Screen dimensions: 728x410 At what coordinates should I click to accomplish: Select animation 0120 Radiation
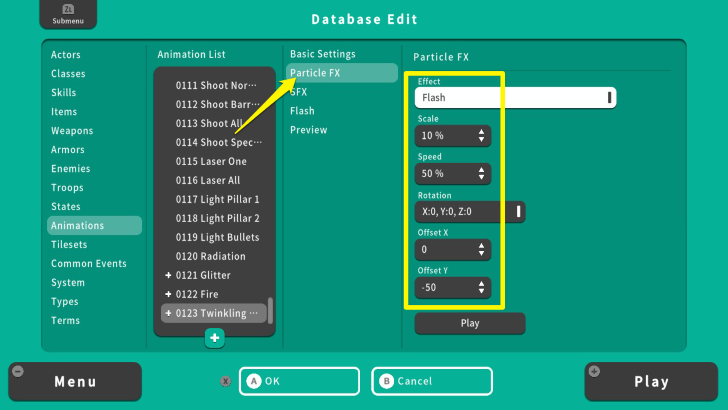(x=214, y=257)
